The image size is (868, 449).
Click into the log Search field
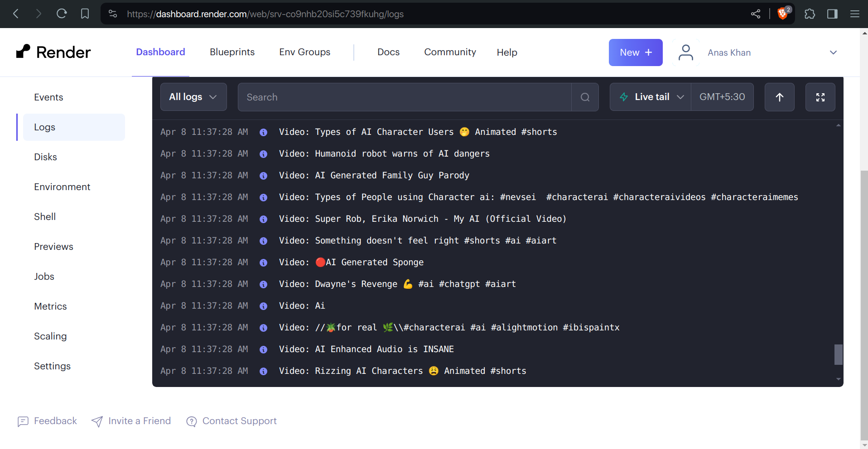coord(404,97)
